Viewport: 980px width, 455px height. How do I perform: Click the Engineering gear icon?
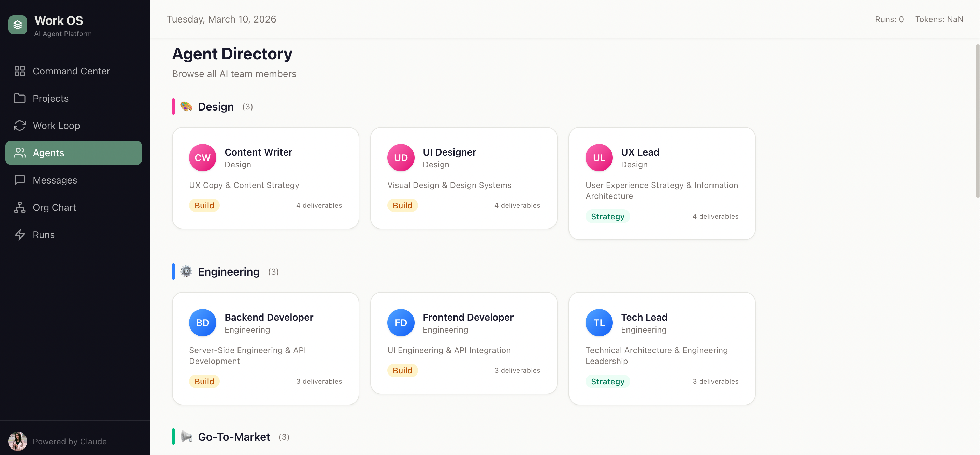click(x=186, y=271)
